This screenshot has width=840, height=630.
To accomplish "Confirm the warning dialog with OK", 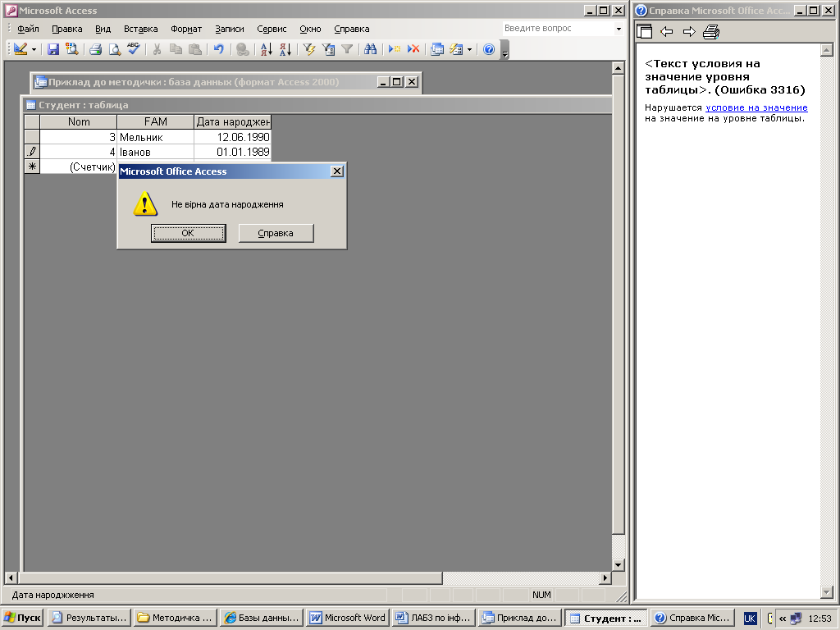I will 188,233.
